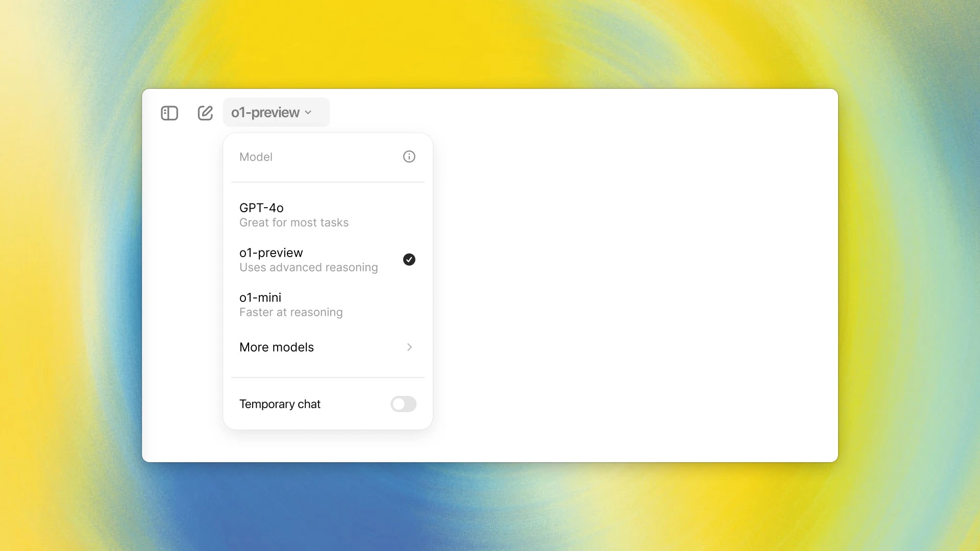
Task: Click the checkmark on o1-preview
Action: click(409, 259)
